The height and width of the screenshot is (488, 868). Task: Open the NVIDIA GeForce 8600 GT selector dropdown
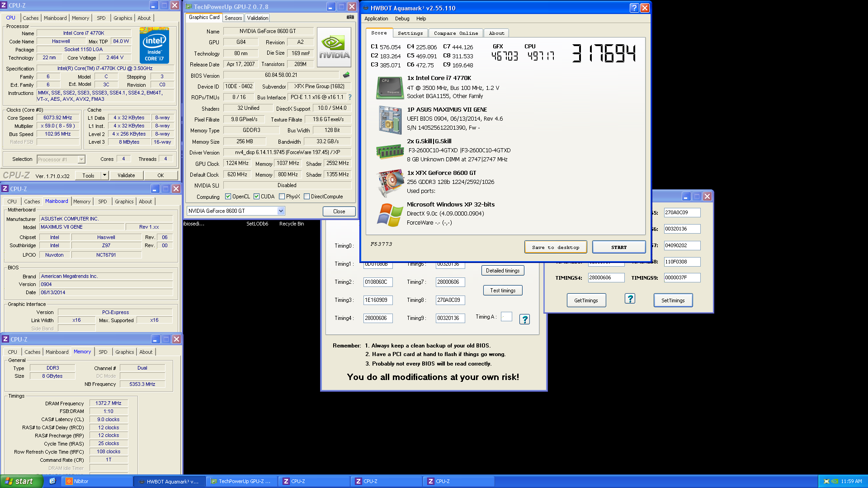coord(281,211)
